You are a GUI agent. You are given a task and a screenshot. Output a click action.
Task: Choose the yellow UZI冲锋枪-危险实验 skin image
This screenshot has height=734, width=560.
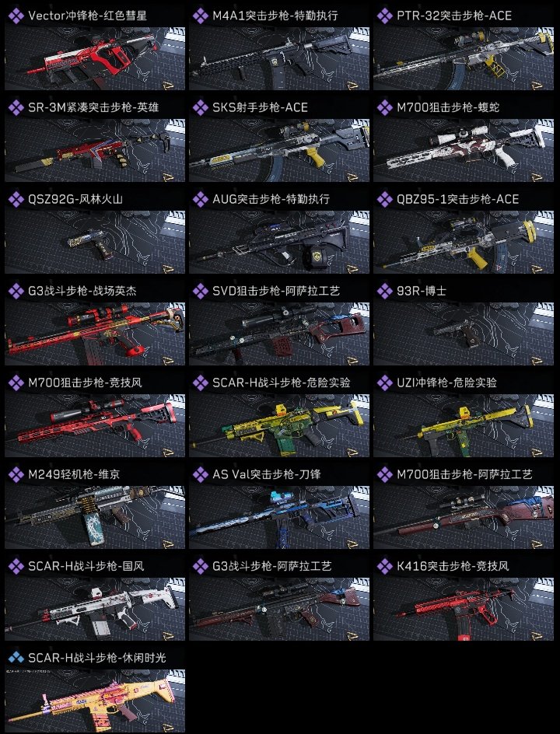point(464,425)
